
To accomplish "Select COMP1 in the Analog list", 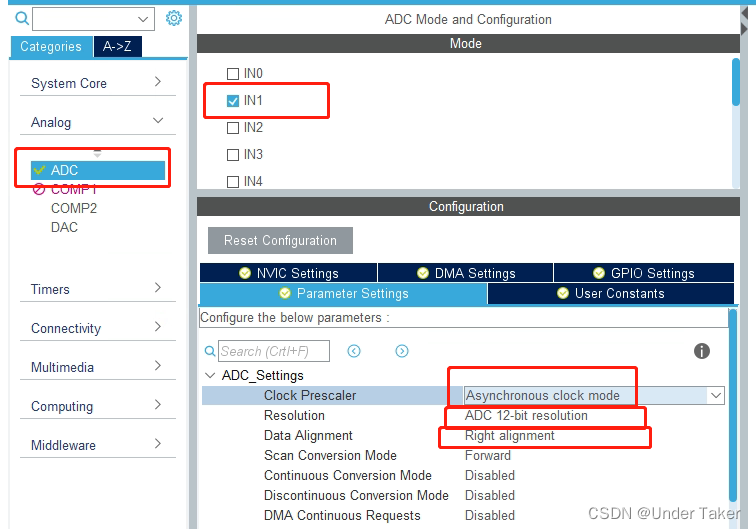I will click(x=74, y=189).
